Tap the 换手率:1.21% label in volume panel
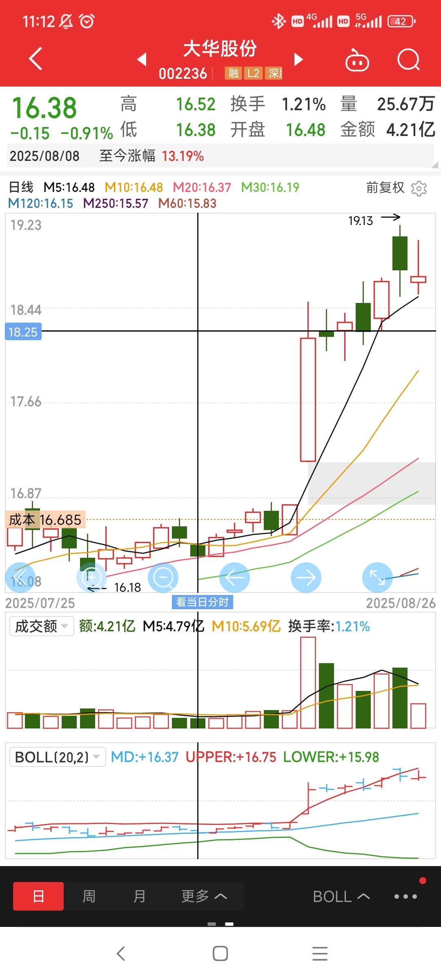The height and width of the screenshot is (980, 441). tap(329, 626)
